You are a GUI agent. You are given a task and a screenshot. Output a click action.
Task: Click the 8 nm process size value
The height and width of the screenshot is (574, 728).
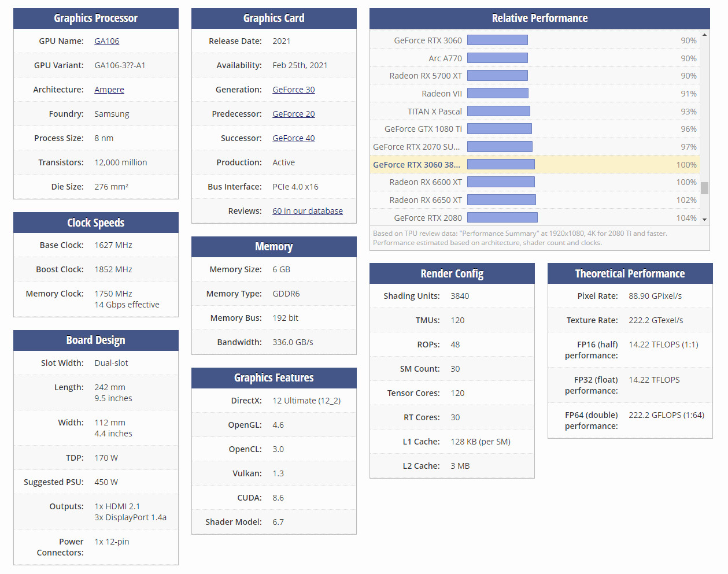coord(104,138)
